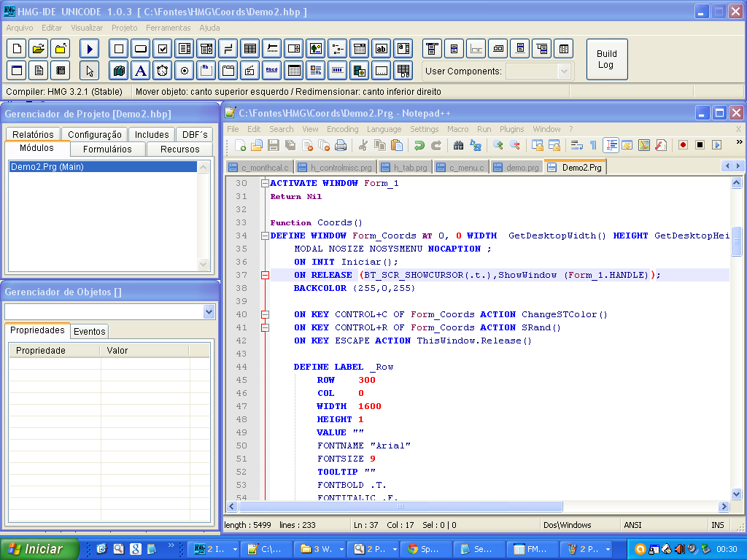Start macro recording with red circle icon
This screenshot has width=747, height=560.
(x=683, y=145)
